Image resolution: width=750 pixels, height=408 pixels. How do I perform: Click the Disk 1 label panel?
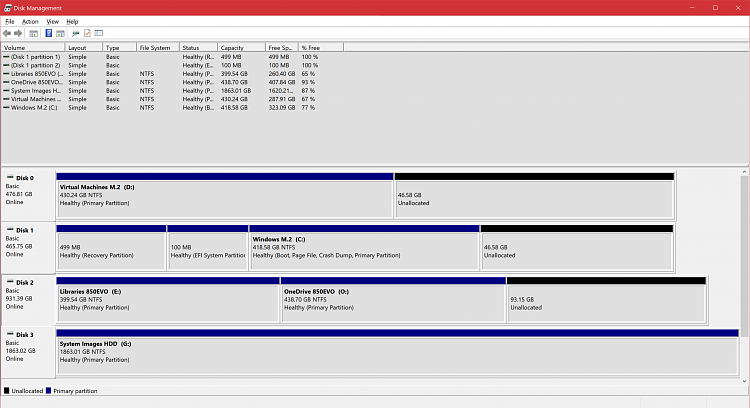pyautogui.click(x=28, y=247)
